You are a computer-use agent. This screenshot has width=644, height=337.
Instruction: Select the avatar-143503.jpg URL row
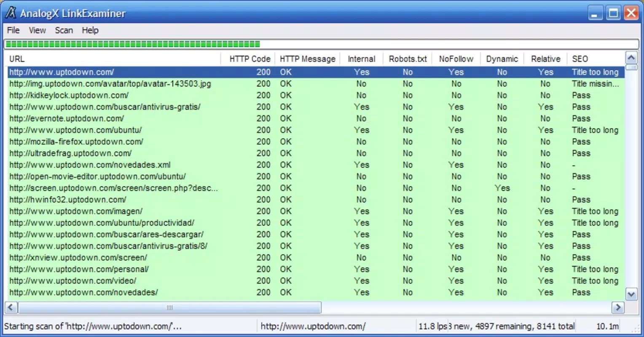click(x=316, y=84)
